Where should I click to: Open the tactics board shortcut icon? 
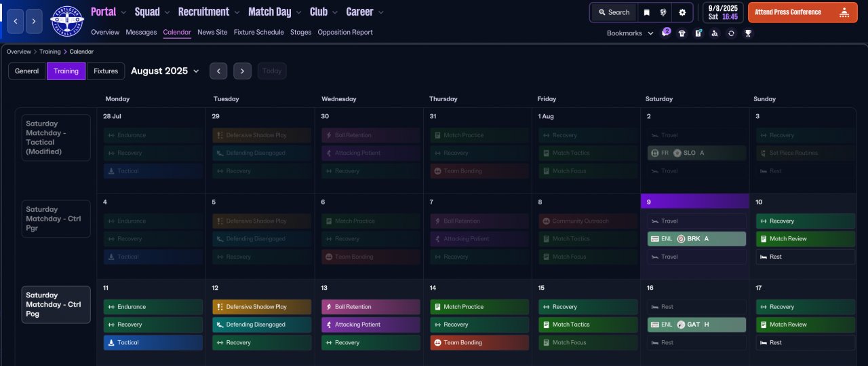[x=698, y=33]
